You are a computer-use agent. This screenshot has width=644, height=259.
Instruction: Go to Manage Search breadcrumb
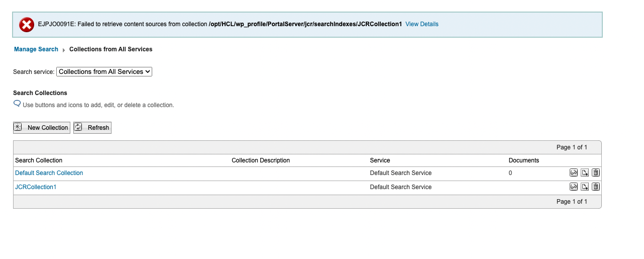coord(36,49)
